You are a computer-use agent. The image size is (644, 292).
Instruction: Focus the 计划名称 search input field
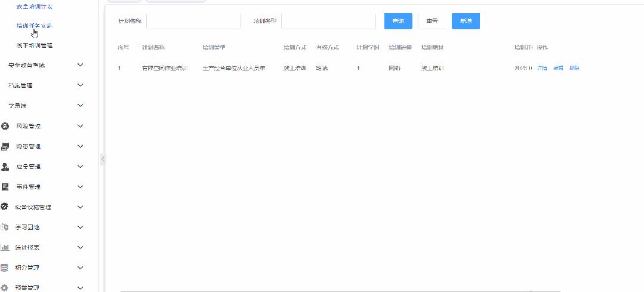pyautogui.click(x=193, y=21)
